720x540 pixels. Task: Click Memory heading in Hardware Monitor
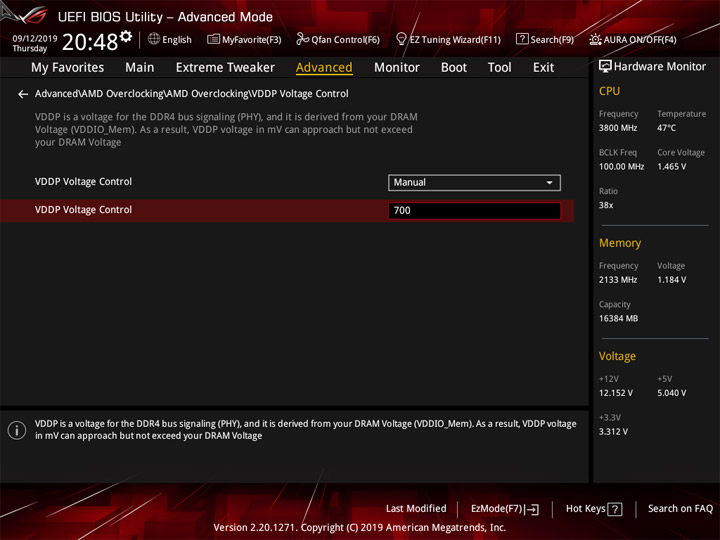620,243
